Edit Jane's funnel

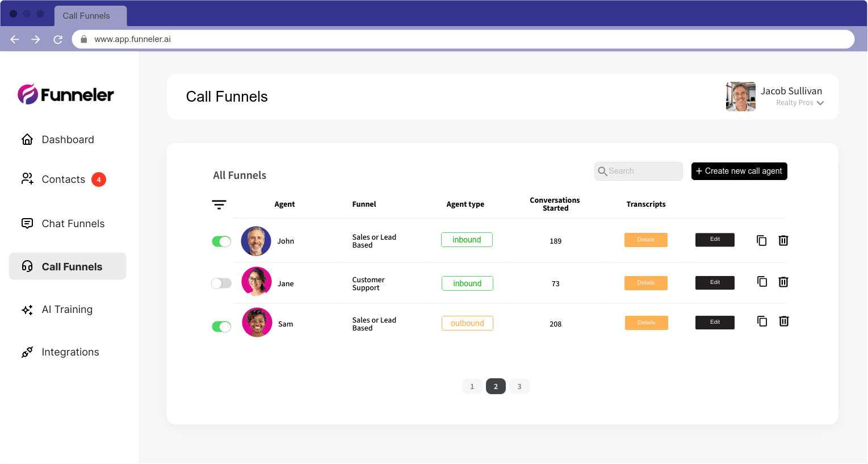point(715,283)
